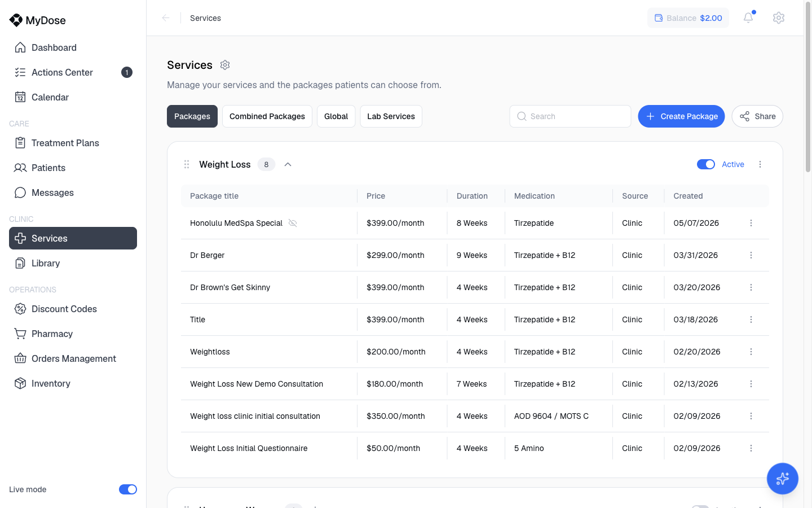Click the Weight Loss drag handle
The width and height of the screenshot is (812, 508).
pos(187,164)
